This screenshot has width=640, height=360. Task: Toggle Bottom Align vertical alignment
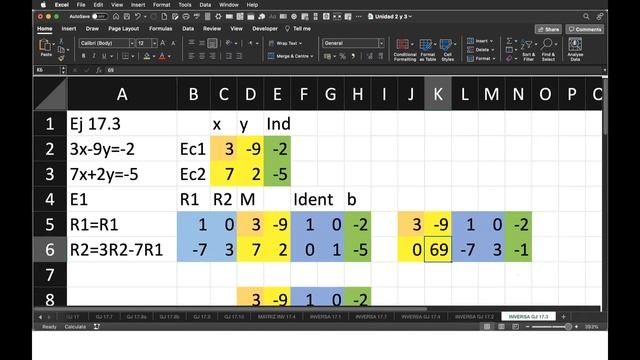(x=212, y=43)
